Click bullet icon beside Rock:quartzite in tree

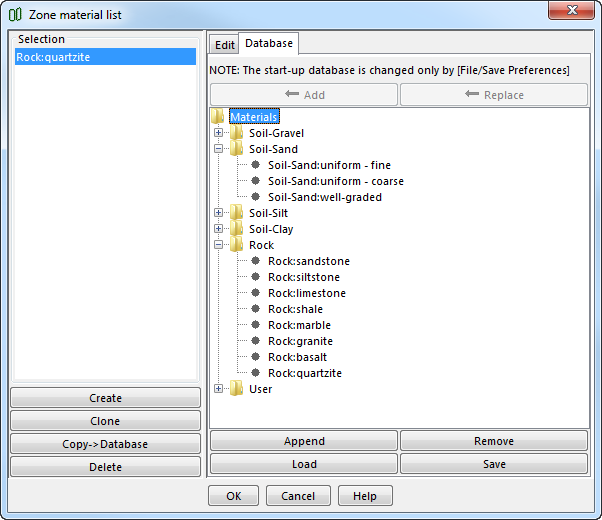255,373
